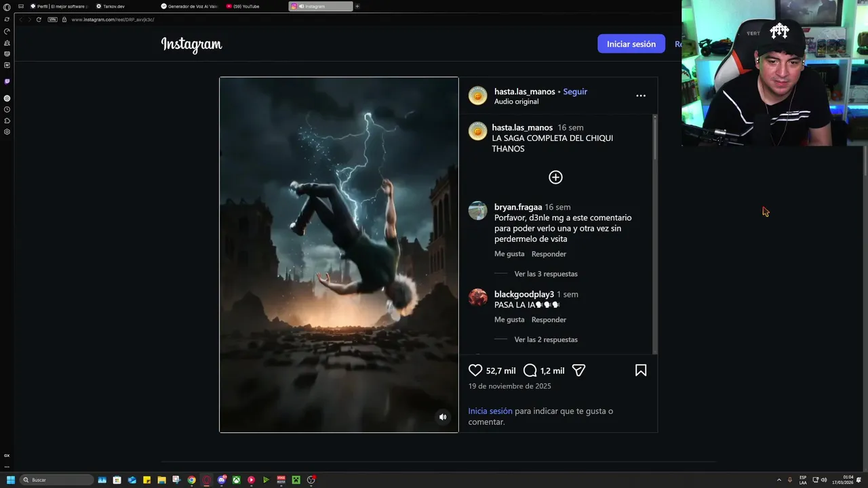Open the player disc icon in sidebar
868x488 pixels.
coord(7,98)
